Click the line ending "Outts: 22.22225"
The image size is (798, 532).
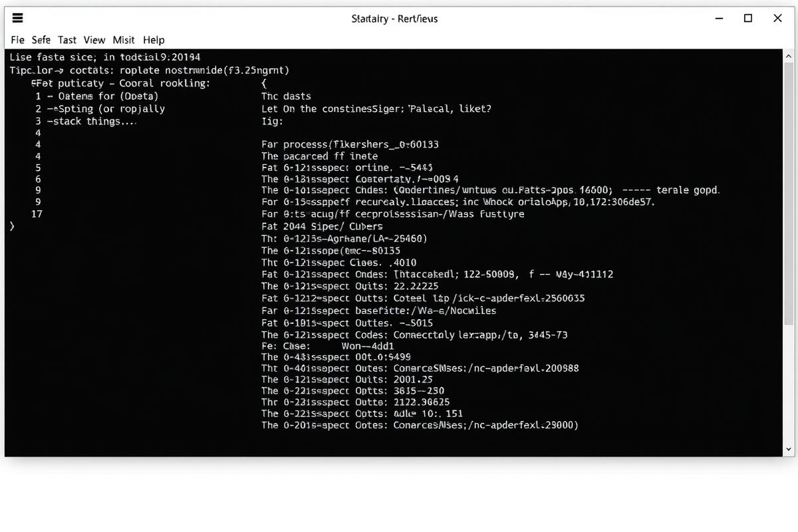click(x=350, y=287)
